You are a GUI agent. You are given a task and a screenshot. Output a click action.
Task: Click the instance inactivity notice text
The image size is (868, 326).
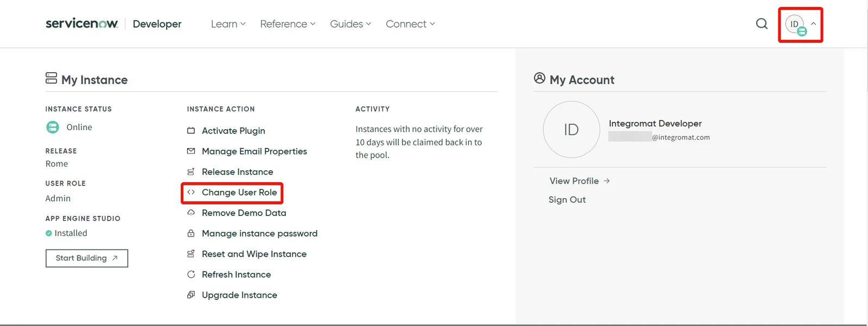pos(419,142)
